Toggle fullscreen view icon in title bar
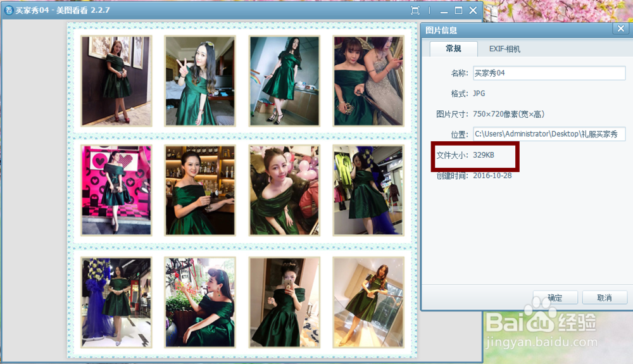This screenshot has height=364, width=633. (415, 11)
